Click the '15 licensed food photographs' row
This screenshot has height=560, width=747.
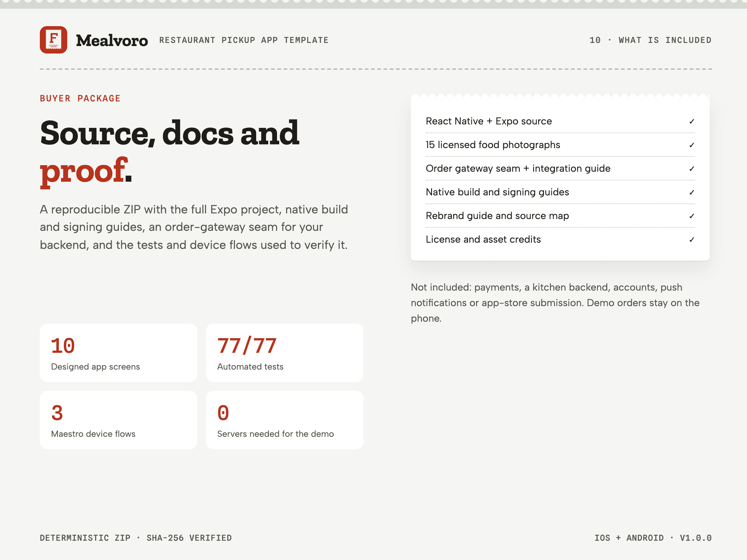[x=560, y=145]
